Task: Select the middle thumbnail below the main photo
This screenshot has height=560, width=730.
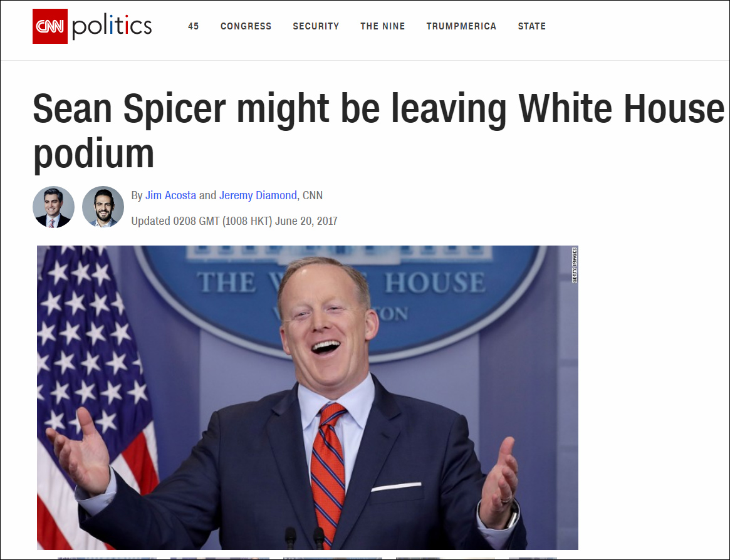Action: (x=332, y=558)
